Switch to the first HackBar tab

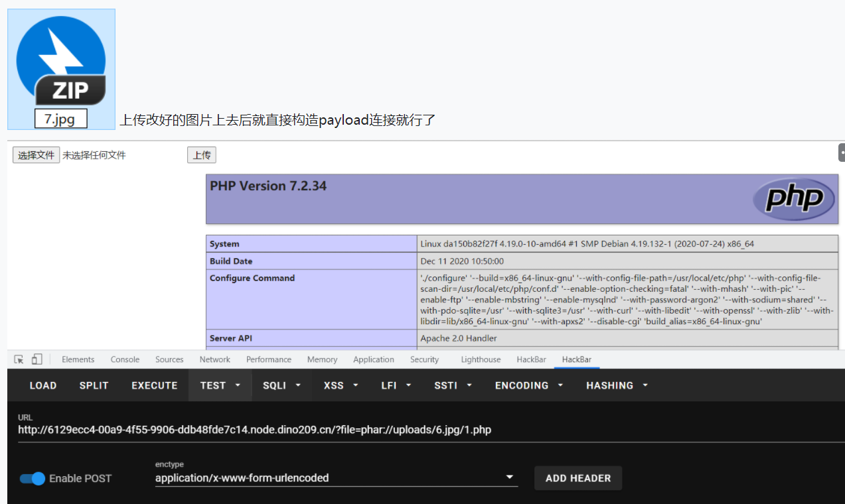pyautogui.click(x=531, y=359)
